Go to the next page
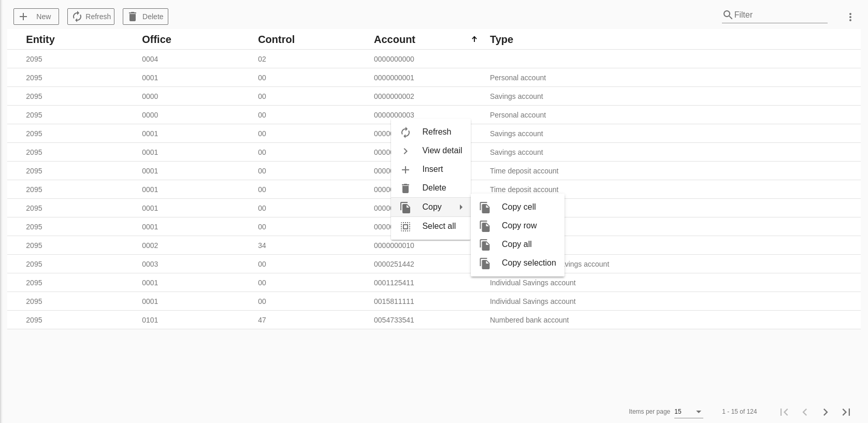 826,412
